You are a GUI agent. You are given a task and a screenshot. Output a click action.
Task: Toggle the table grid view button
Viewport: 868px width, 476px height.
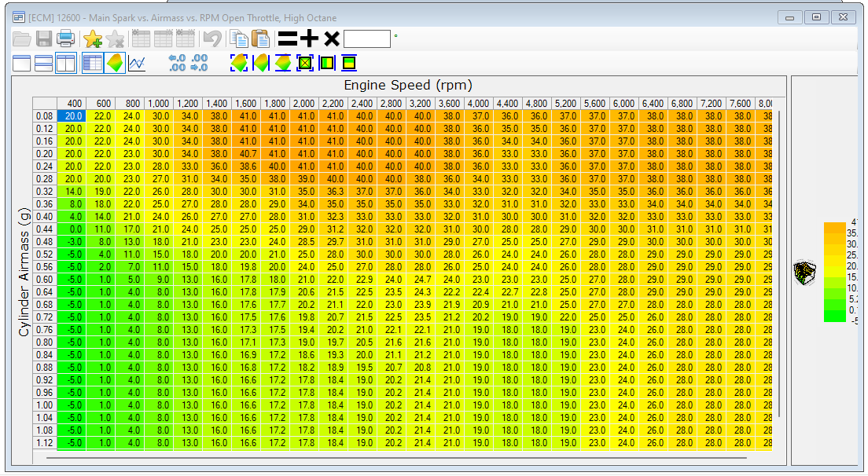(92, 63)
